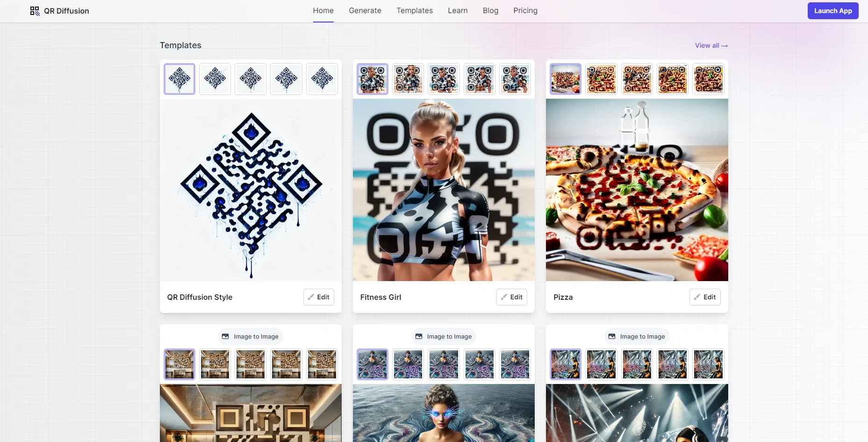Select second Fitness Girl thumbnail

[408, 79]
